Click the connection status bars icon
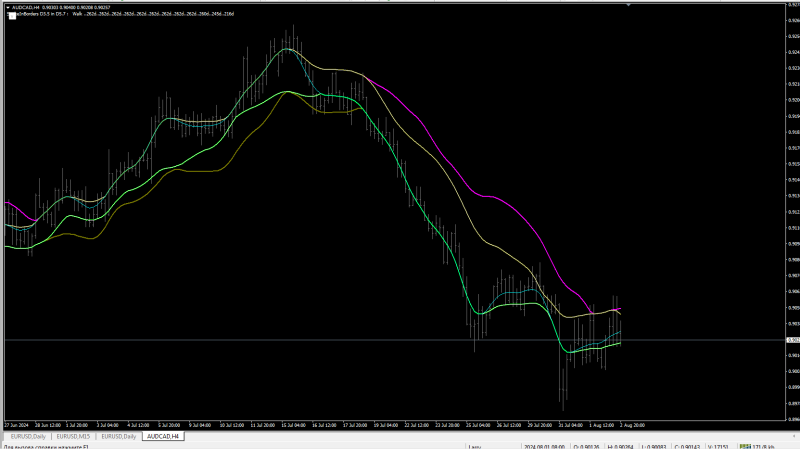800x449 pixels. (745, 446)
